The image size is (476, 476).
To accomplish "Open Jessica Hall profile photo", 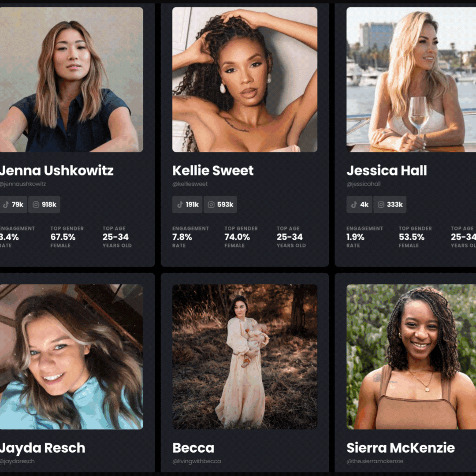I will click(411, 79).
